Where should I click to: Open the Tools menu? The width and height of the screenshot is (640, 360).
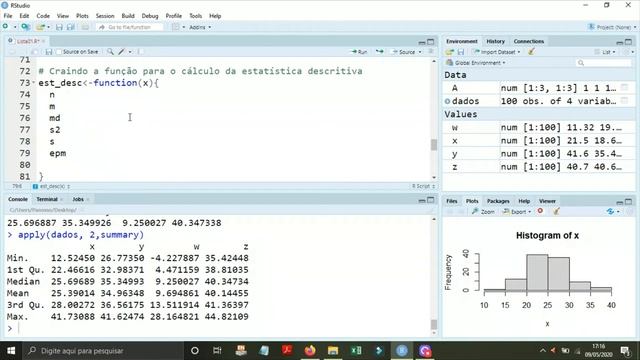[x=196, y=16]
